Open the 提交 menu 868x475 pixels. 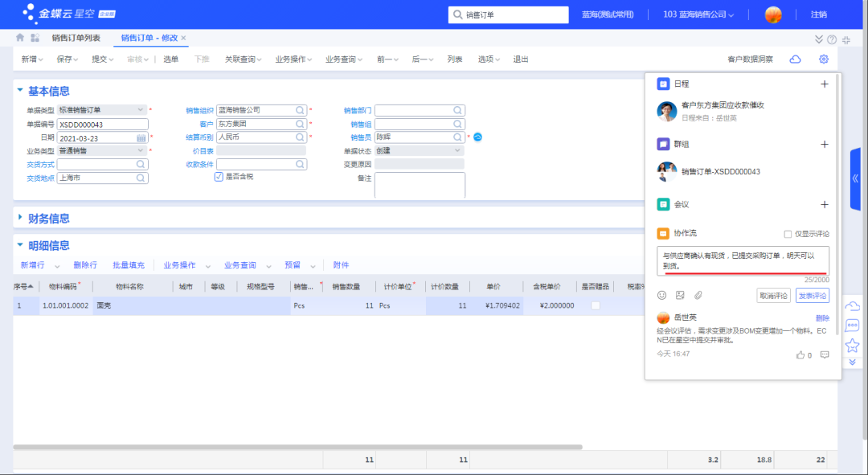pyautogui.click(x=102, y=59)
